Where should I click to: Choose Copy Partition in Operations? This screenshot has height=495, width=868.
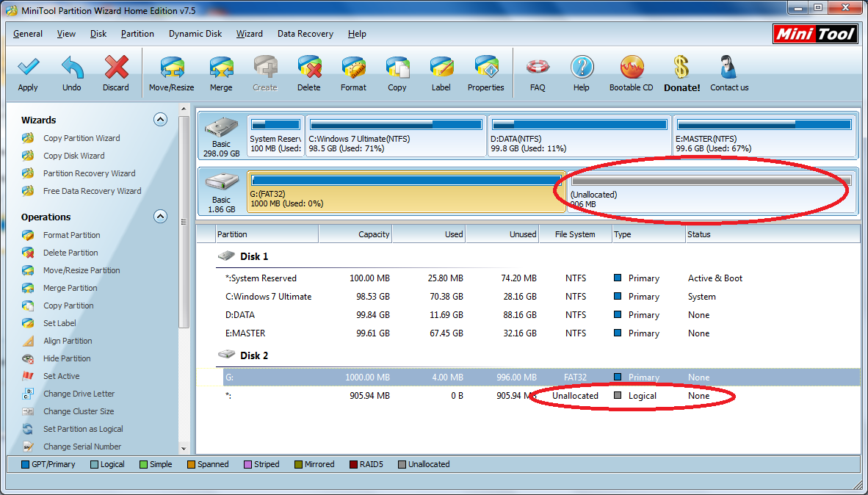[x=68, y=306]
